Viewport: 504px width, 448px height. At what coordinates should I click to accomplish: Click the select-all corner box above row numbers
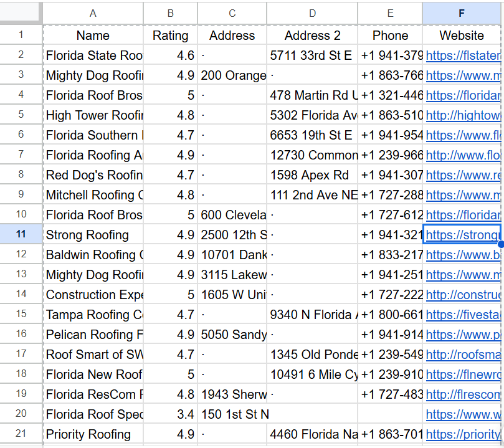pyautogui.click(x=21, y=12)
